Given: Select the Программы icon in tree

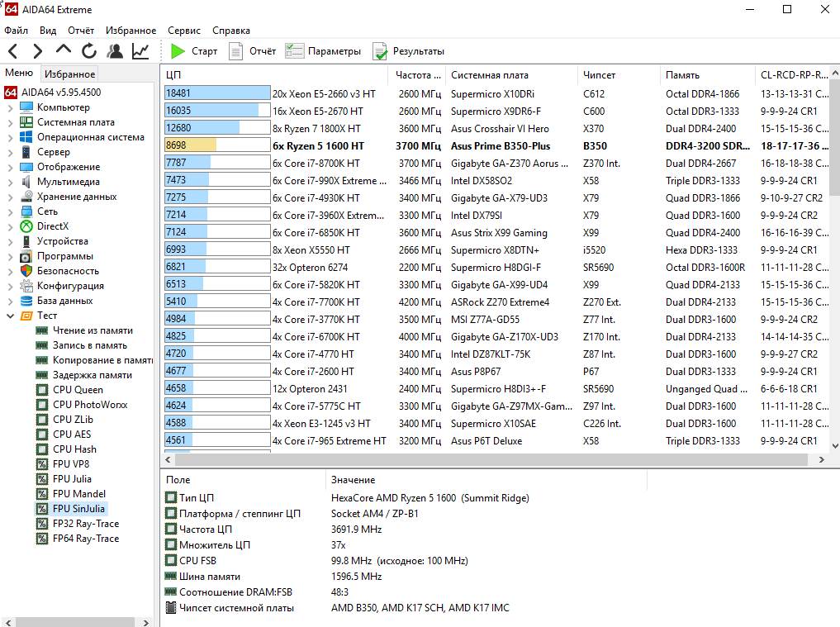Looking at the screenshot, I should 26,256.
